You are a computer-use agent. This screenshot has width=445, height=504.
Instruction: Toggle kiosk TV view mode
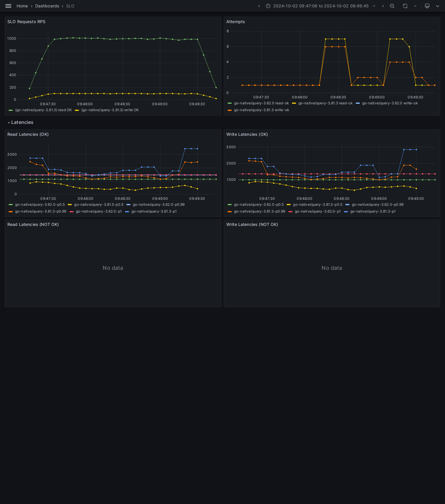(427, 6)
